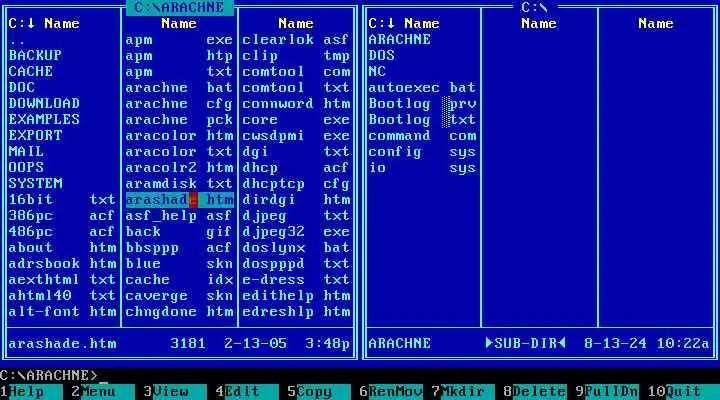Select the 16bit txt file
Viewport: 720px width, 400px height.
(62, 200)
